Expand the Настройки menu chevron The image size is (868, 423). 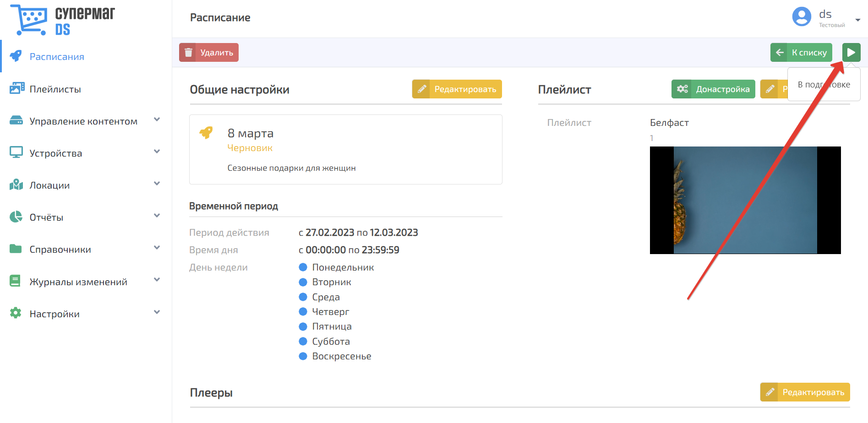pos(157,312)
